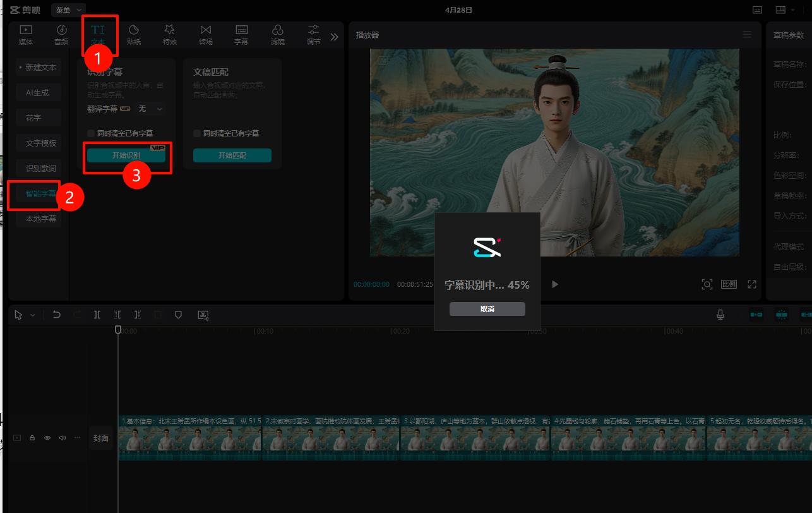Lock the main video track
Image resolution: width=812 pixels, height=513 pixels.
pos(32,437)
